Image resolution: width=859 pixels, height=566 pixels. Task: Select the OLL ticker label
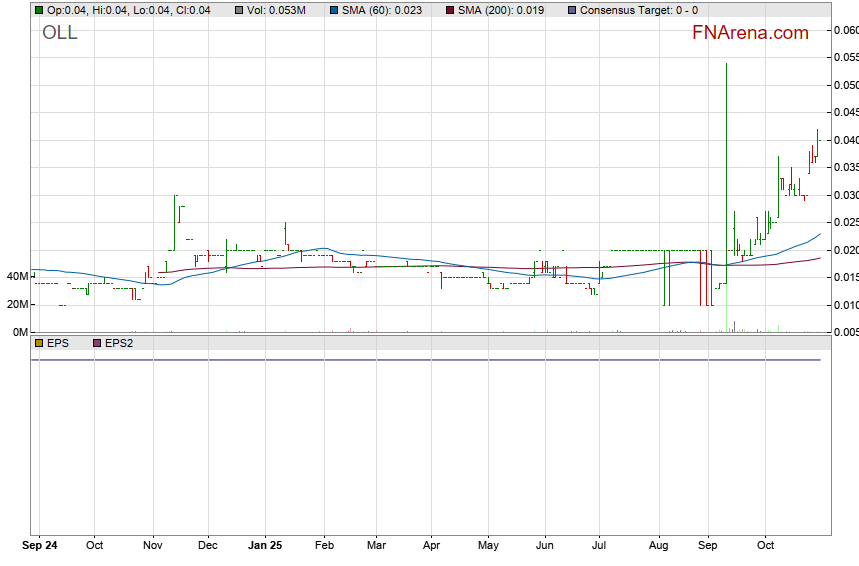click(x=59, y=33)
